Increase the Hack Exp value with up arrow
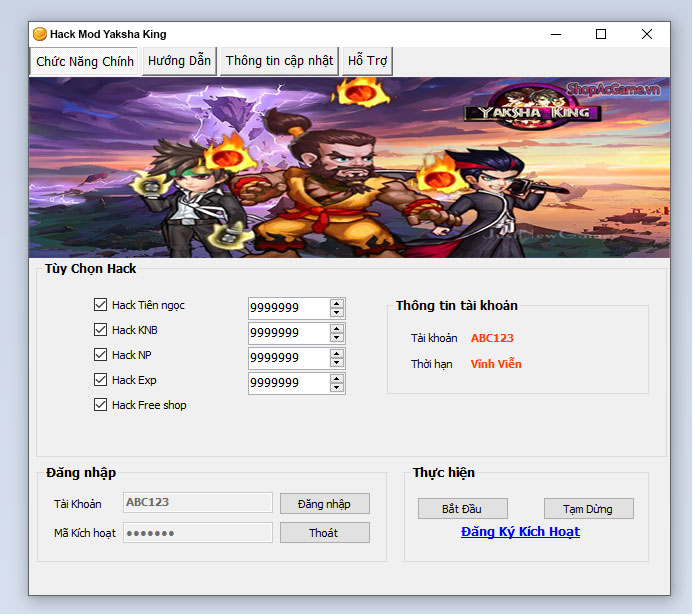This screenshot has height=616, width=693. pyautogui.click(x=337, y=379)
